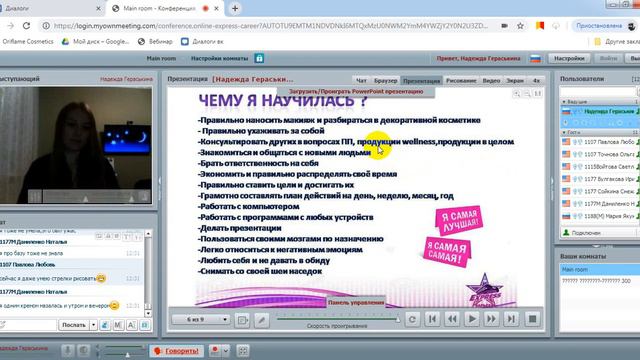Reload the browser page
This screenshot has width=640, height=360.
[27, 26]
